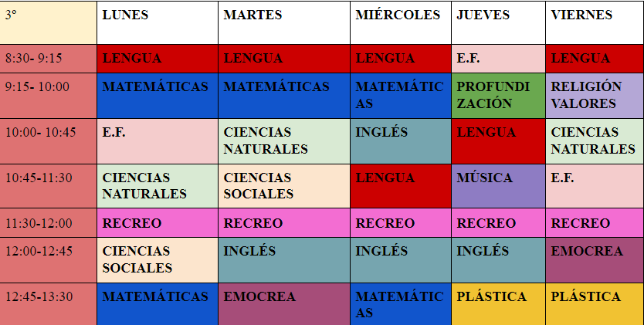Viewport: 644px width, 325px height.
Task: Select the green PROFUNDIZACIÓN cell
Action: (498, 95)
